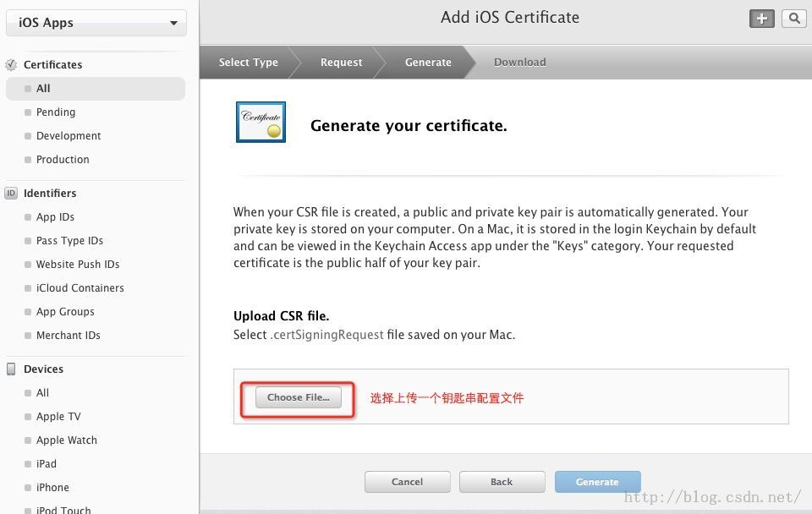The height and width of the screenshot is (514, 812).
Task: Select All under Certificates
Action: (x=96, y=89)
